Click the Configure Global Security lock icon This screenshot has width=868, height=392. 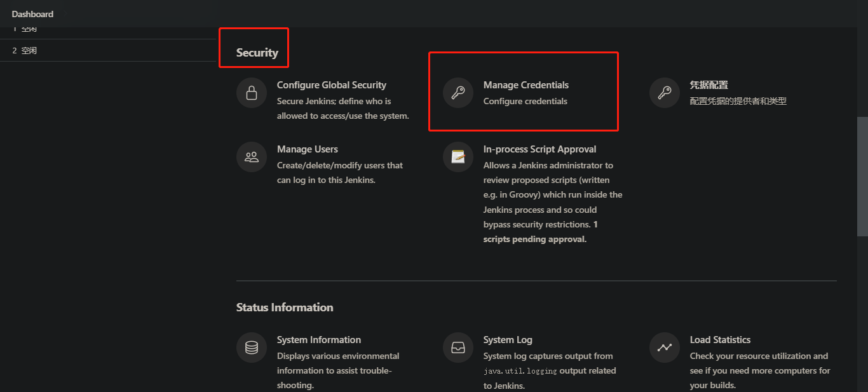coord(252,93)
